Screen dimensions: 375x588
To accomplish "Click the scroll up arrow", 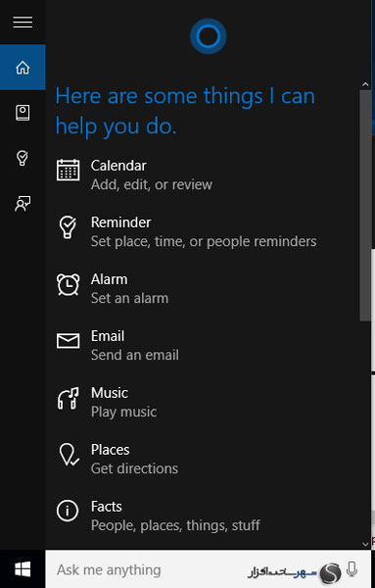I will tap(365, 84).
